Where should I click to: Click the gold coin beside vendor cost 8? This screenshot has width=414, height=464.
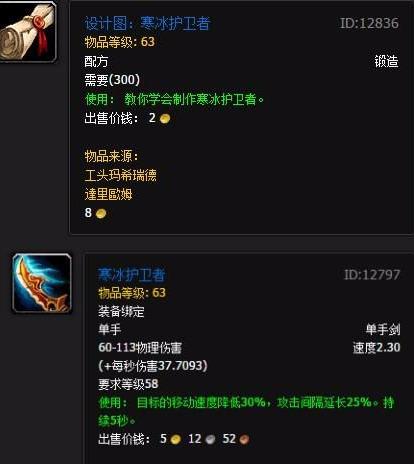coord(101,213)
